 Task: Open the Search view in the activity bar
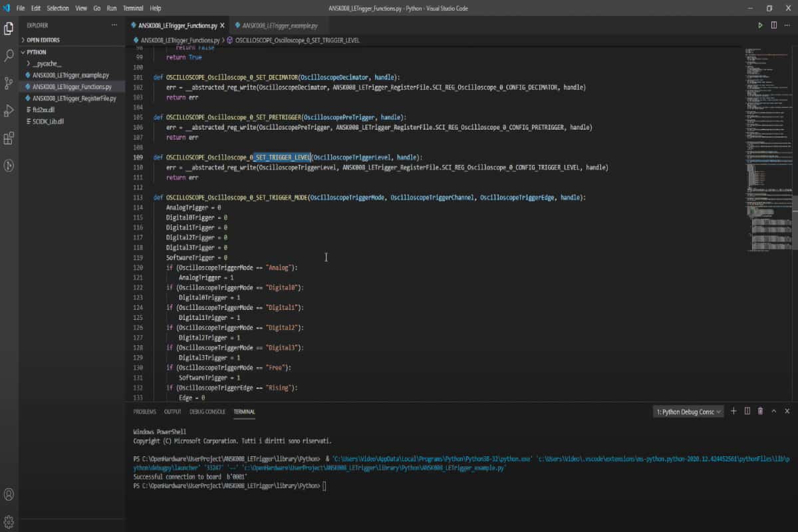[9, 56]
